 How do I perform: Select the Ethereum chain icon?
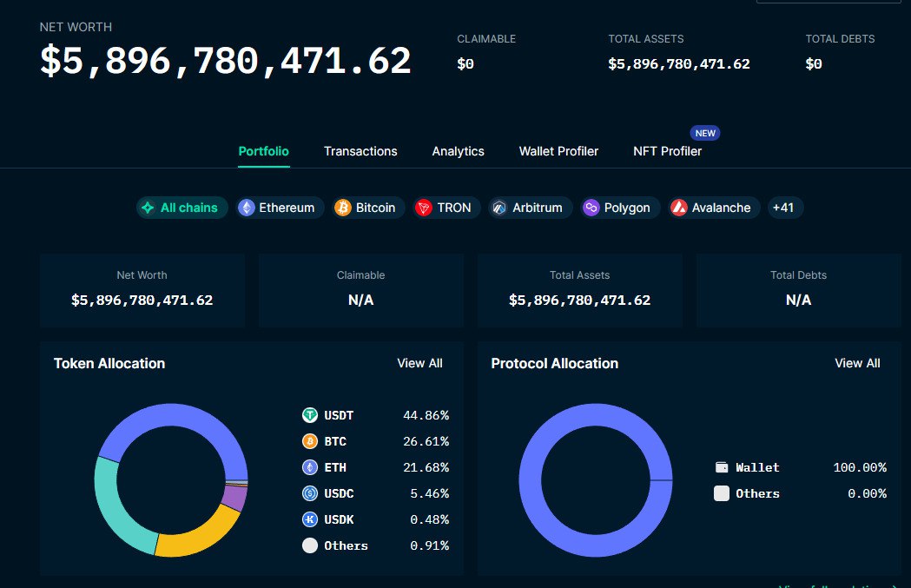click(247, 208)
